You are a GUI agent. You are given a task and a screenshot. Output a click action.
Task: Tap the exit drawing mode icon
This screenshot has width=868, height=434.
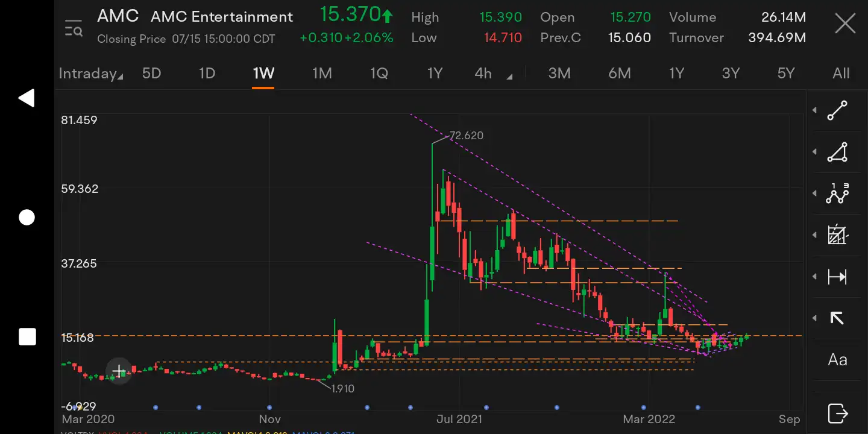837,414
